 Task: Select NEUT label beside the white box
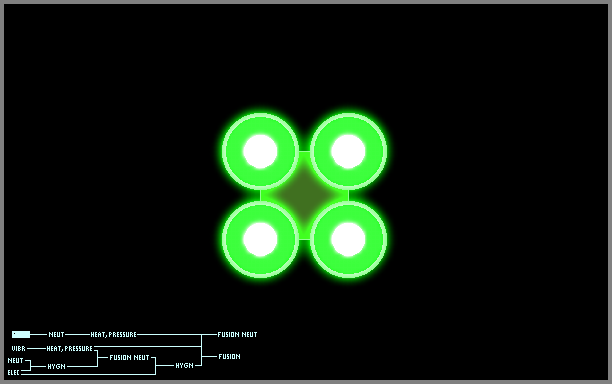56,334
